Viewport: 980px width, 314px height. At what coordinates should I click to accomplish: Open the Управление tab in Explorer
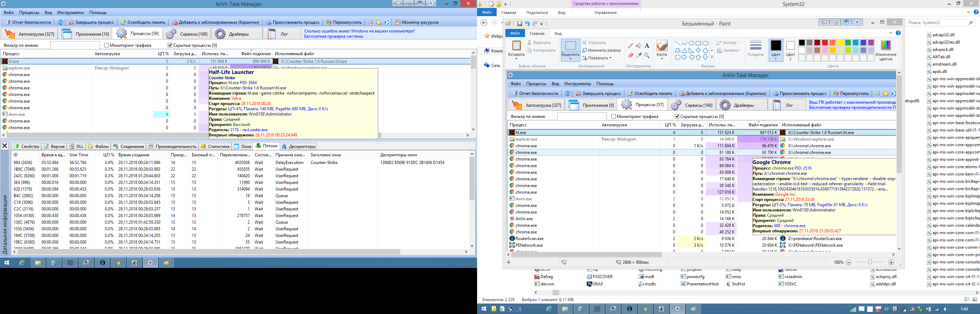tap(606, 13)
